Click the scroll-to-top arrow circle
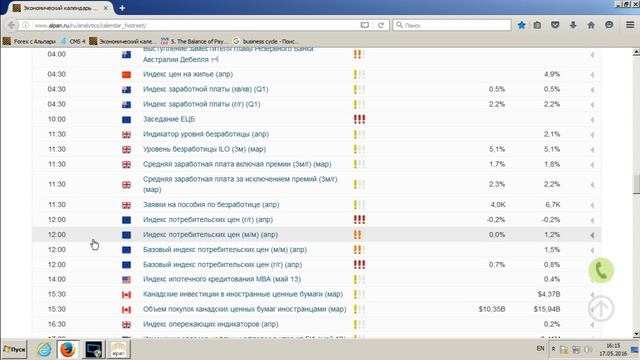The image size is (640, 360). point(601,309)
